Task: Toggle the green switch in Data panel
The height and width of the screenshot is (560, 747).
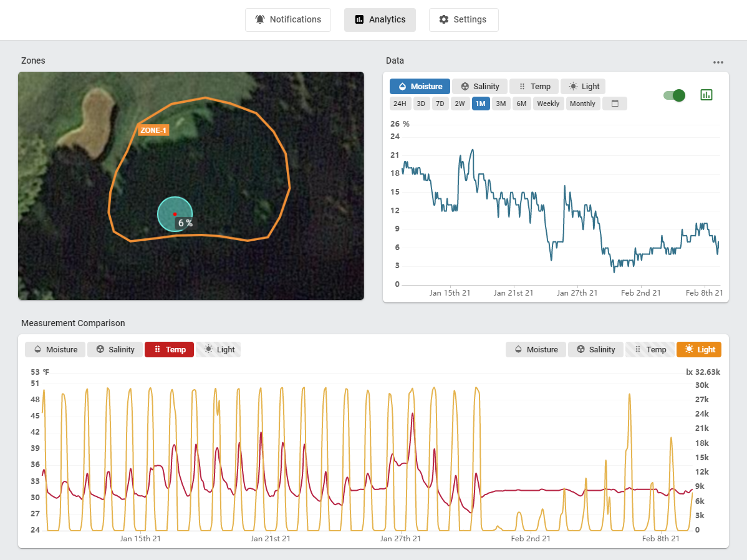Action: 674,95
